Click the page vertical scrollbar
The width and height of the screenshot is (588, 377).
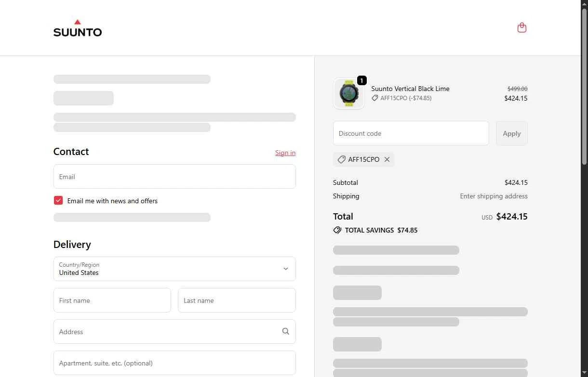point(584,87)
